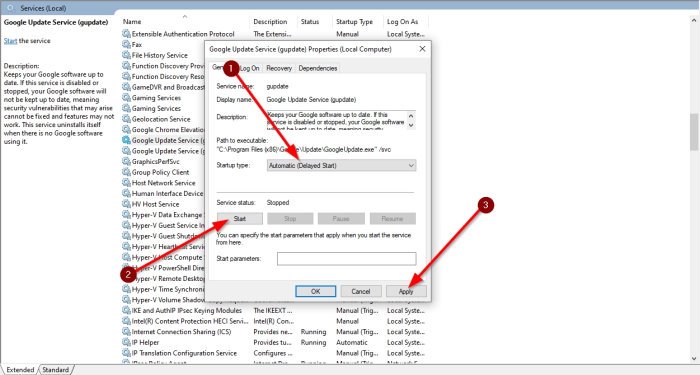The image size is (700, 375).
Task: Click the GraphicsPerfSvc gear icon
Action: [126, 161]
